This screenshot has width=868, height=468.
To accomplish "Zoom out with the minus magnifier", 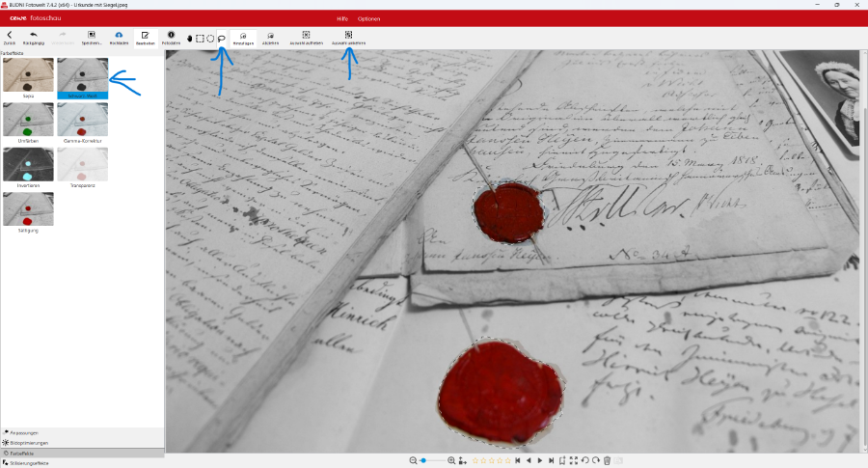I will tap(413, 461).
